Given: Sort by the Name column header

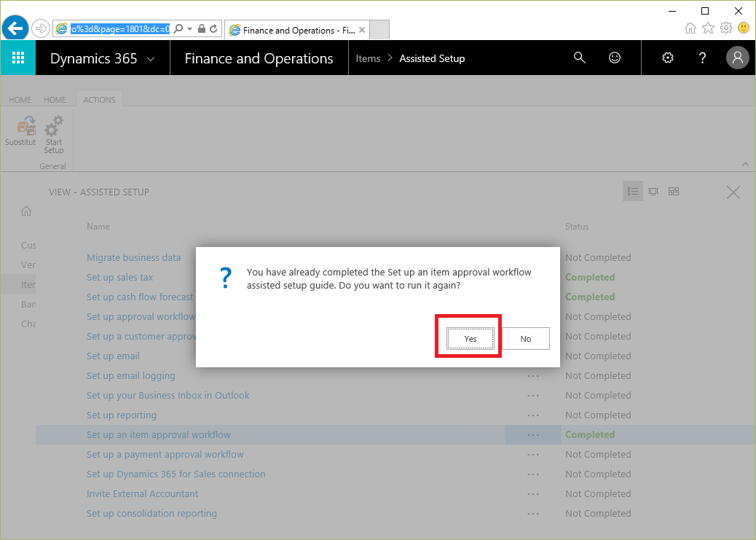Looking at the screenshot, I should tap(98, 227).
